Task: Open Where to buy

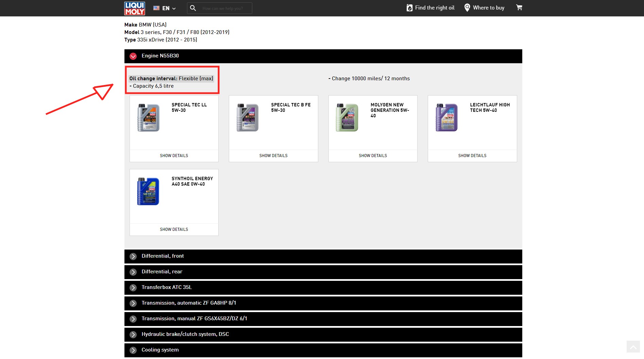Action: coord(484,8)
